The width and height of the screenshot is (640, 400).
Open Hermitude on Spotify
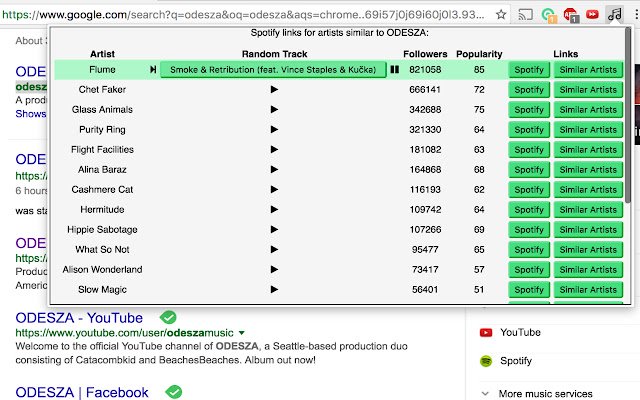point(529,210)
